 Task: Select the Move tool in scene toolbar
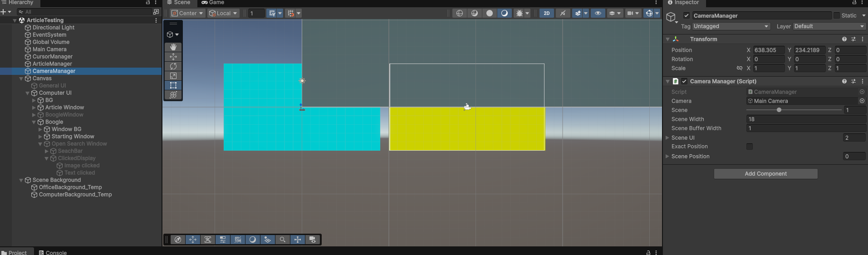(173, 57)
